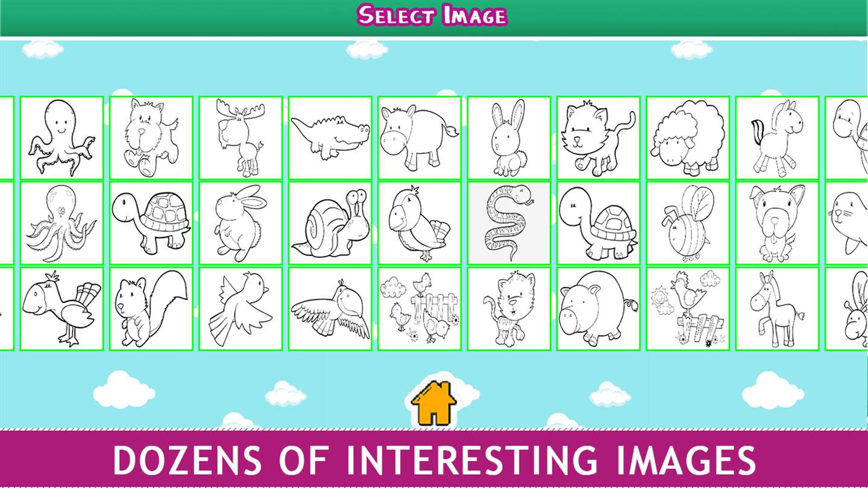Viewport: 868px width, 488px height.
Task: Select the top-row cat with curled tail
Action: point(599,138)
